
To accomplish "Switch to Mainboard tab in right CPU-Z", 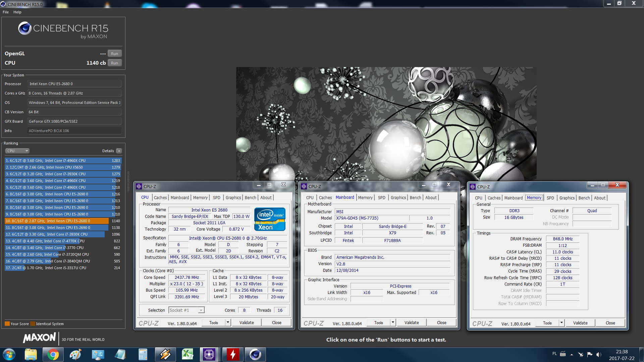I will point(513,198).
